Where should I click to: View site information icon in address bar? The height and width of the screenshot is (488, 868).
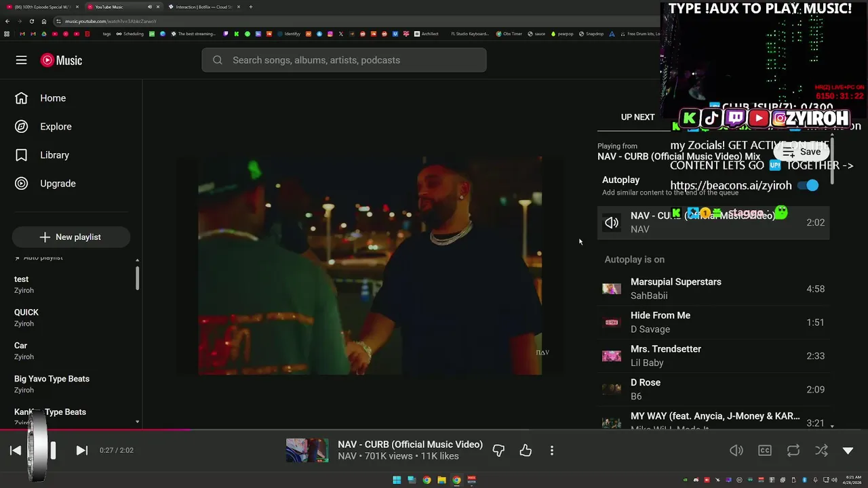click(59, 21)
